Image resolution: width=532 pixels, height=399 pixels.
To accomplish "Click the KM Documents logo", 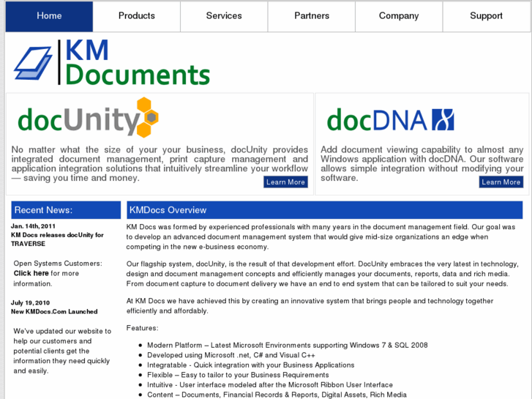I will 112,61.
